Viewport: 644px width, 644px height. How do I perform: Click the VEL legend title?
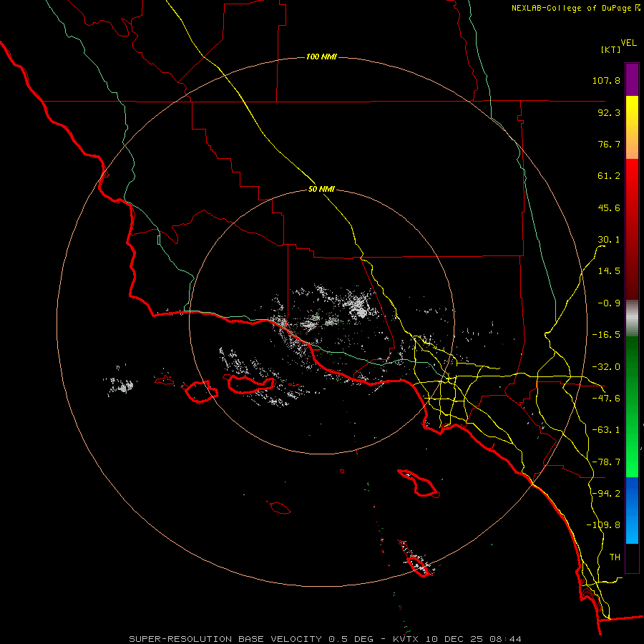coord(628,42)
